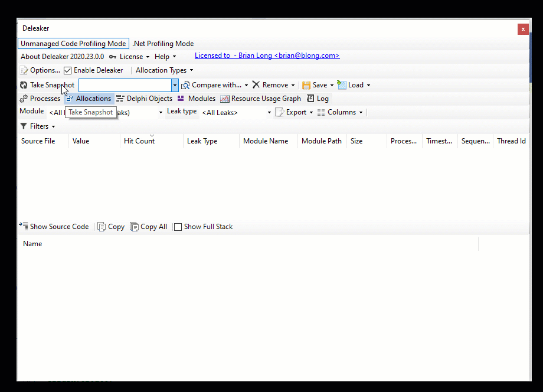The height and width of the screenshot is (392, 543).
Task: Click the Save floppy icon
Action: click(x=306, y=85)
